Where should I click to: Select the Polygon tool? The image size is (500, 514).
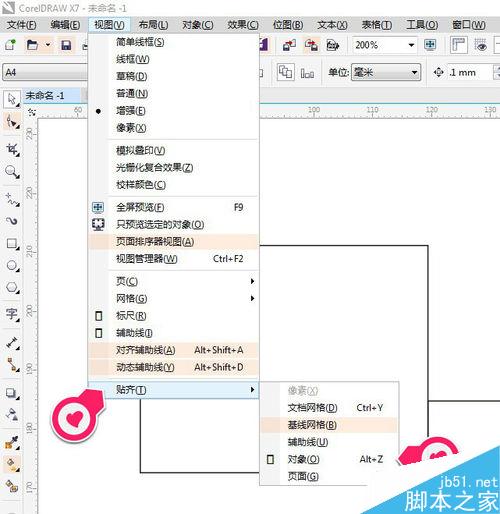(12, 287)
